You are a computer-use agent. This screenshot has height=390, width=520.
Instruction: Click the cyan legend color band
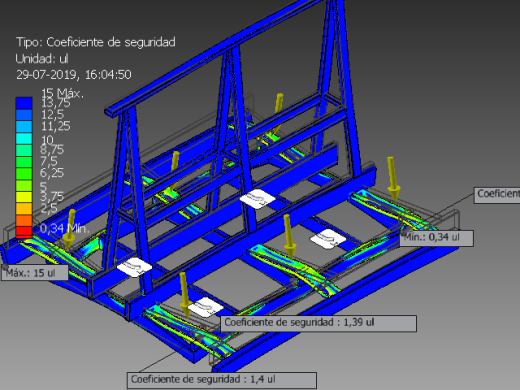point(24,138)
